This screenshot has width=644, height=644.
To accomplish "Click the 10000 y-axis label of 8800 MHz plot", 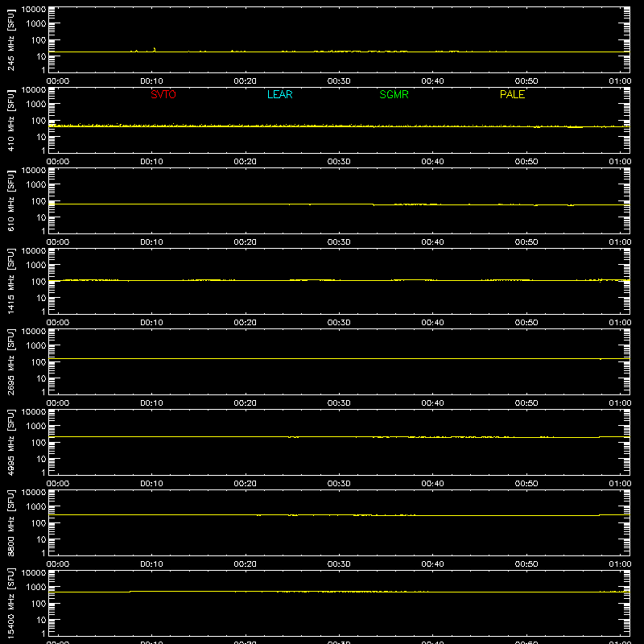I will click(x=34, y=493).
